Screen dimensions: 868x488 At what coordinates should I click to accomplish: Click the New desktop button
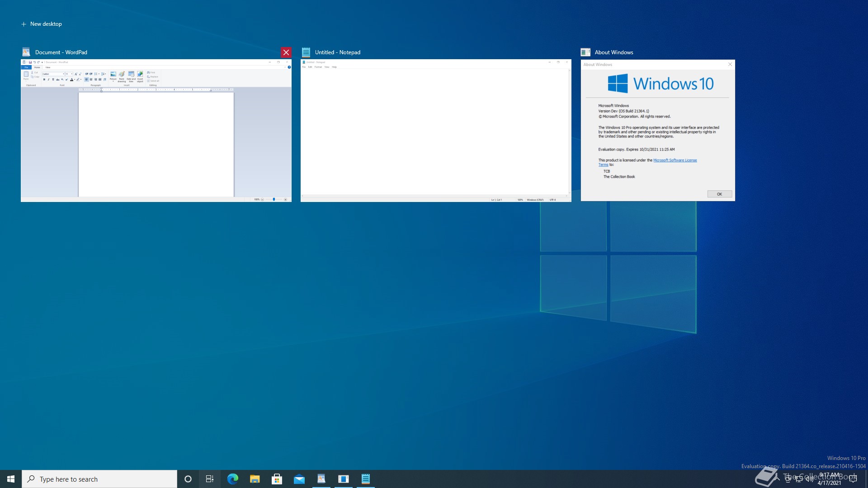pos(42,24)
